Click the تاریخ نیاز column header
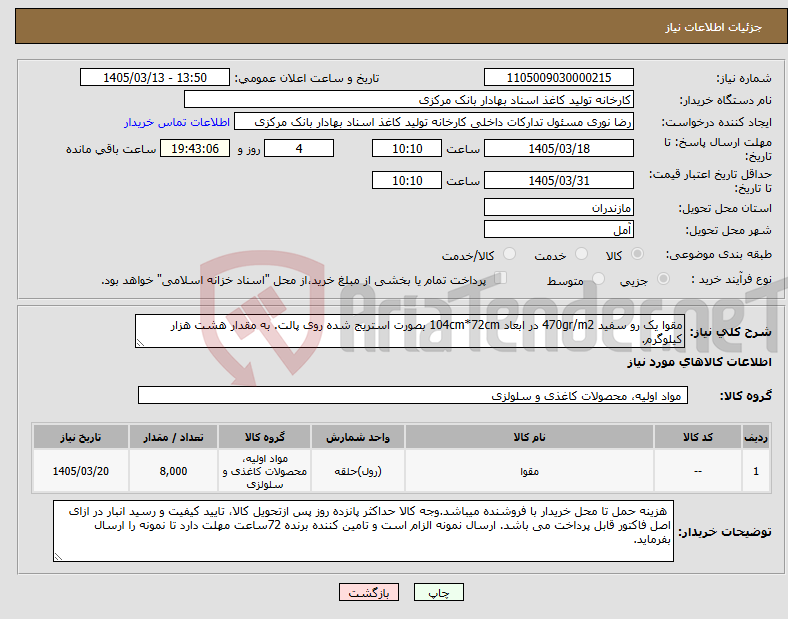Image resolution: width=788 pixels, height=619 pixels. (81, 437)
